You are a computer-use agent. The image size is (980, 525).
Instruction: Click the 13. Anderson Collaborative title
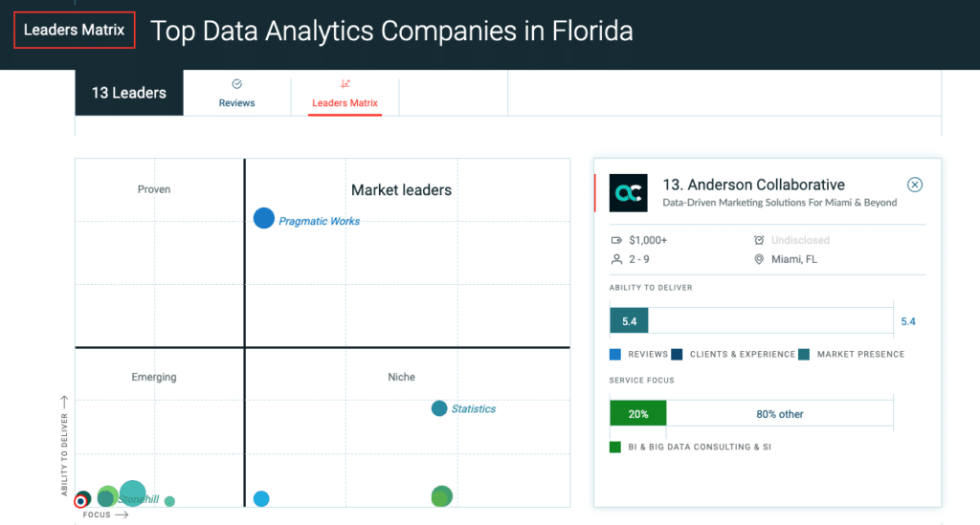coord(753,185)
